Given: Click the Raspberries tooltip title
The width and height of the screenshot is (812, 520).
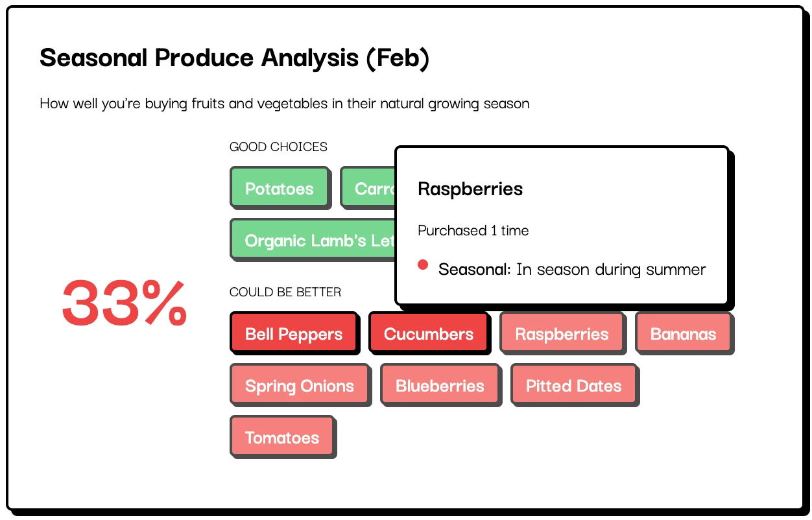Looking at the screenshot, I should [x=470, y=189].
